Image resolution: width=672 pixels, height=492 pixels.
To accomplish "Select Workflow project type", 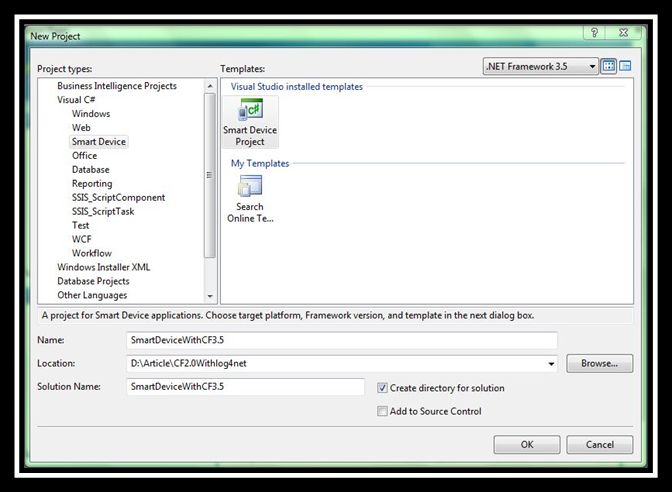I will 92,253.
